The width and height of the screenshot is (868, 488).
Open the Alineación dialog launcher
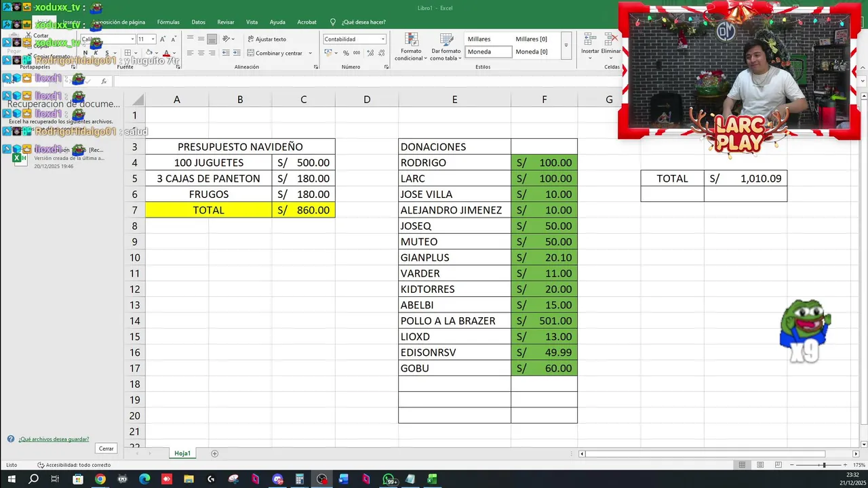tap(316, 67)
